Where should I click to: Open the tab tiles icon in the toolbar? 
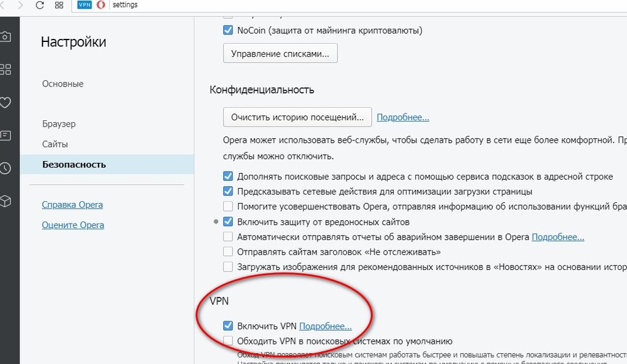[x=58, y=4]
